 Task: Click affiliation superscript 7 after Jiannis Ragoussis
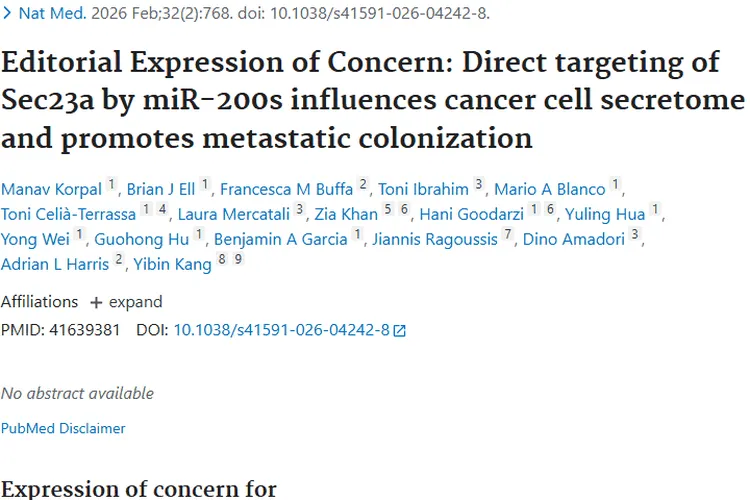tap(508, 236)
